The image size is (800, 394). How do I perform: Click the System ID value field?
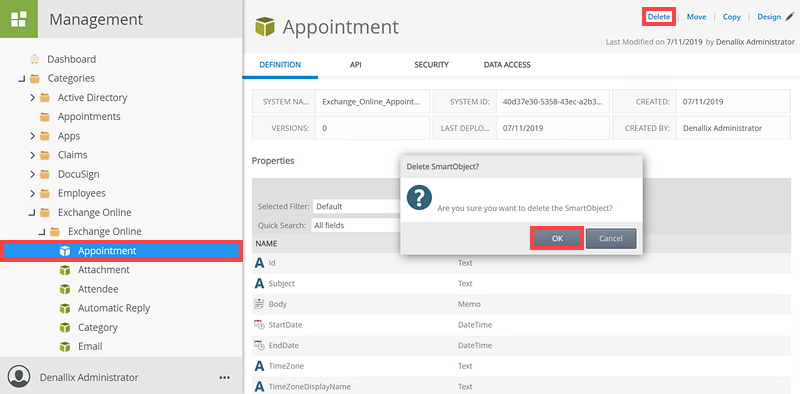pos(553,102)
